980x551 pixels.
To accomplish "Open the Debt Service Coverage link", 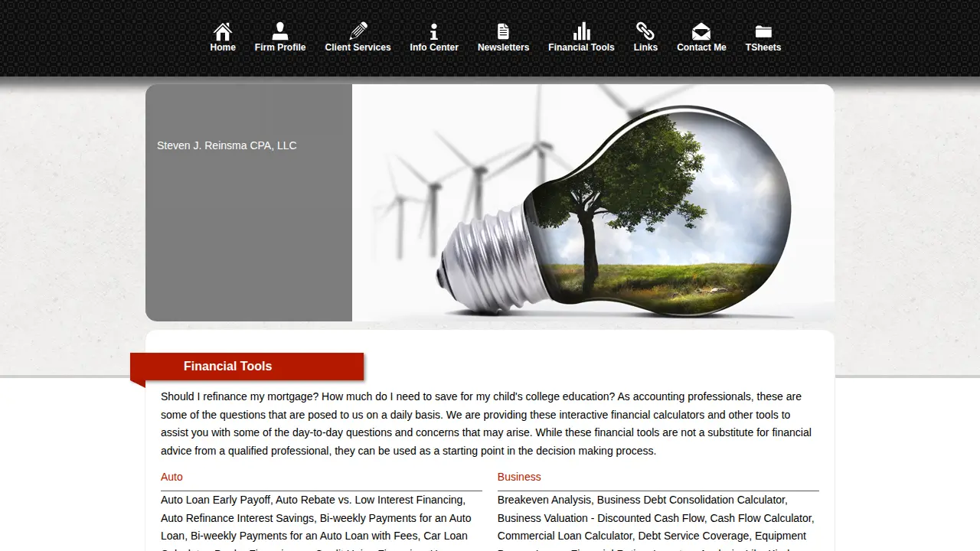I will click(x=694, y=536).
